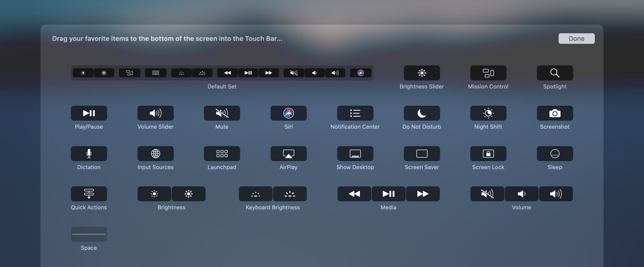Select the standalone Play/Pause item
The height and width of the screenshot is (267, 644).
(x=89, y=113)
